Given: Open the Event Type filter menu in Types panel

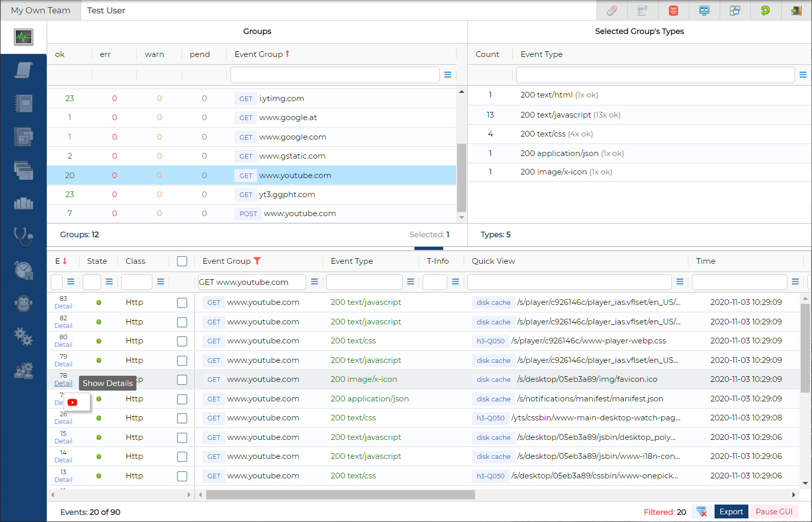Looking at the screenshot, I should point(803,75).
